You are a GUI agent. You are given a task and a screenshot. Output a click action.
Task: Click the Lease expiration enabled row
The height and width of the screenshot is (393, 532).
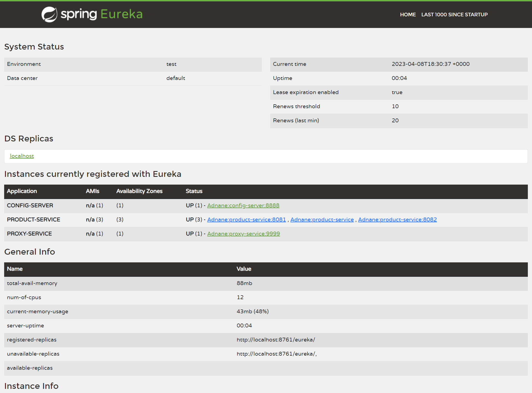[306, 92]
